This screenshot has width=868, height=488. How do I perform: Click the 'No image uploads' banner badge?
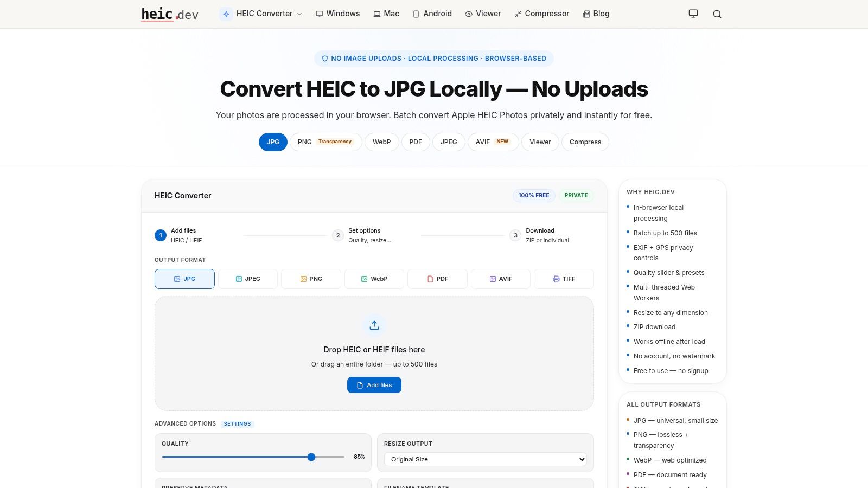(x=434, y=59)
